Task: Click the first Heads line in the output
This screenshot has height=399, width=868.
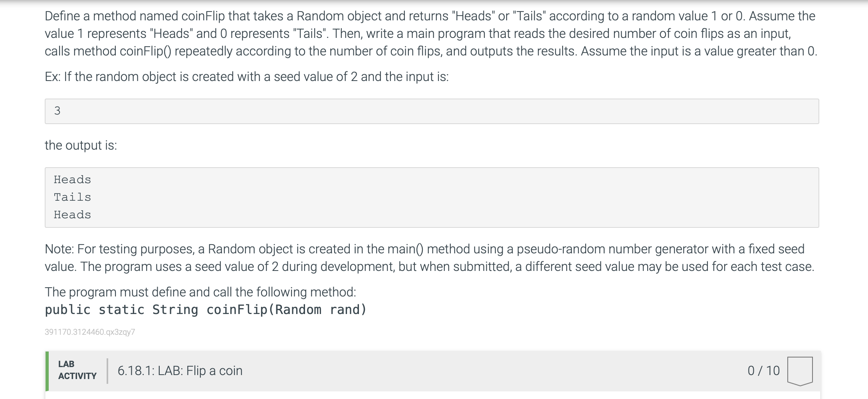Action: point(72,180)
